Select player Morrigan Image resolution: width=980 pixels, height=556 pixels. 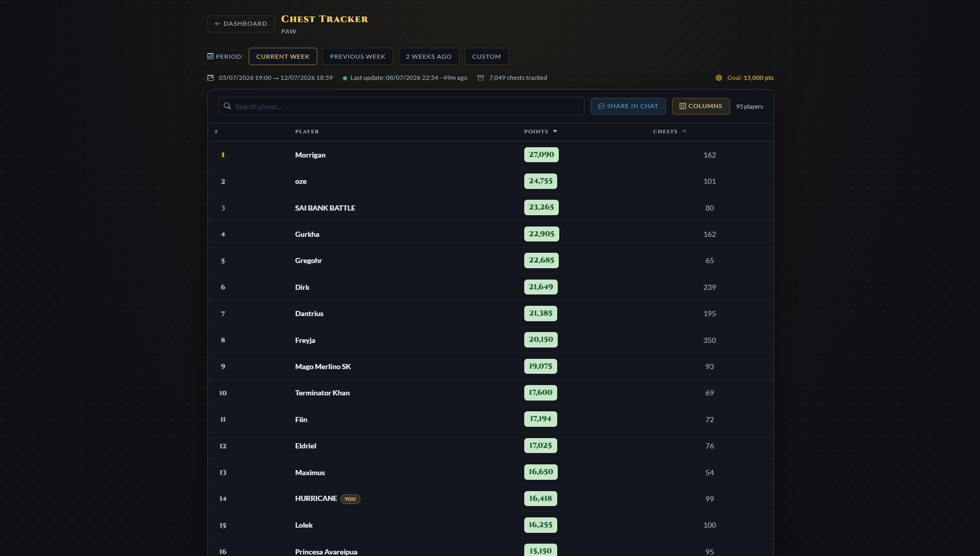click(310, 155)
